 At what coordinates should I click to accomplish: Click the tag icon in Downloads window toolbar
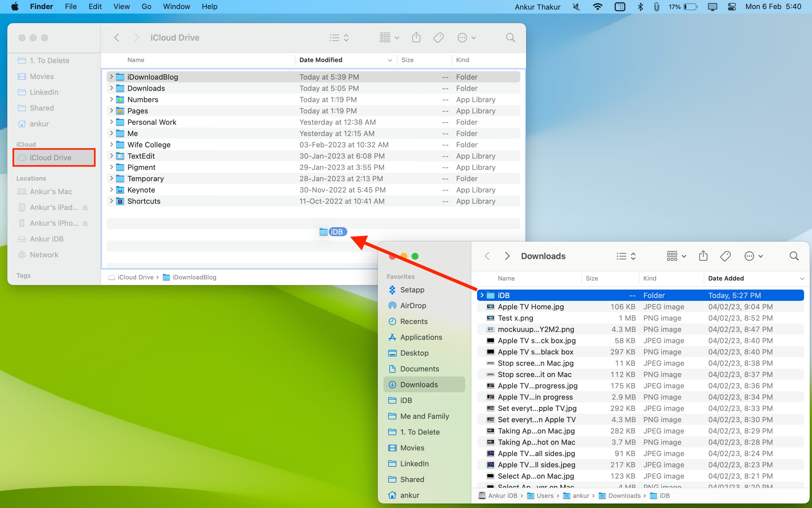tap(725, 256)
